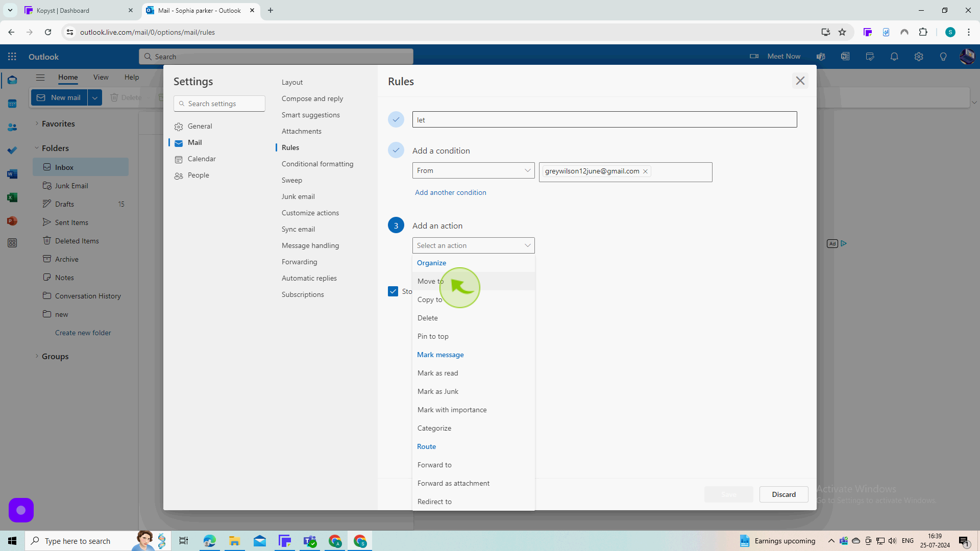Choose Copy to action
The image size is (980, 551).
pyautogui.click(x=473, y=299)
